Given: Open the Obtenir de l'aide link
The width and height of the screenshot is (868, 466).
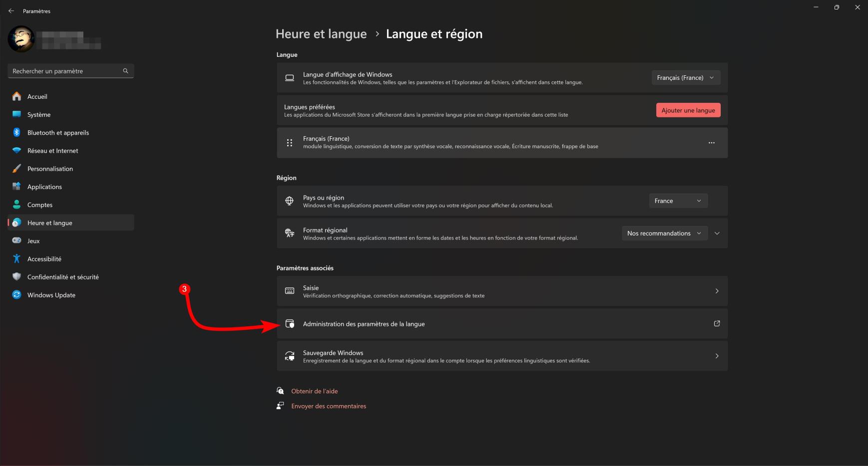Looking at the screenshot, I should [314, 391].
